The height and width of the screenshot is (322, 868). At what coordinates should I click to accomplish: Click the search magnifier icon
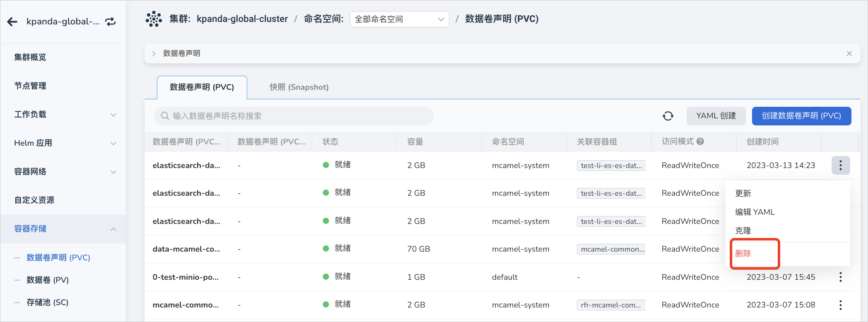pos(165,116)
